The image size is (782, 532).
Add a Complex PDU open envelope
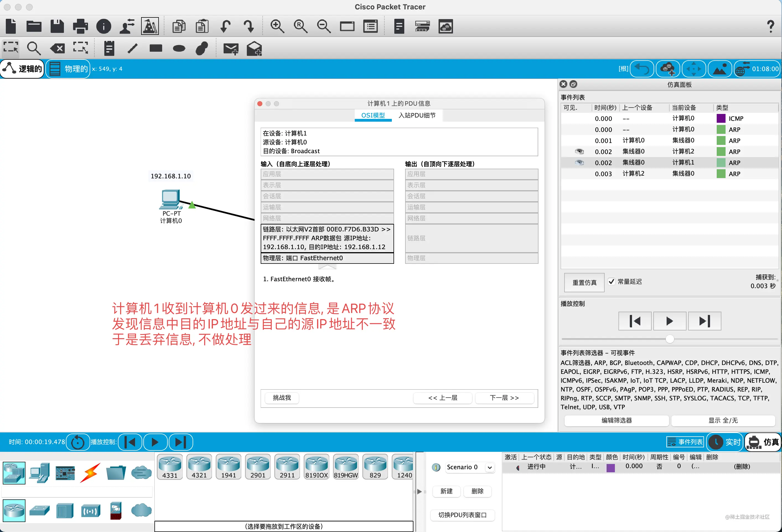point(254,48)
